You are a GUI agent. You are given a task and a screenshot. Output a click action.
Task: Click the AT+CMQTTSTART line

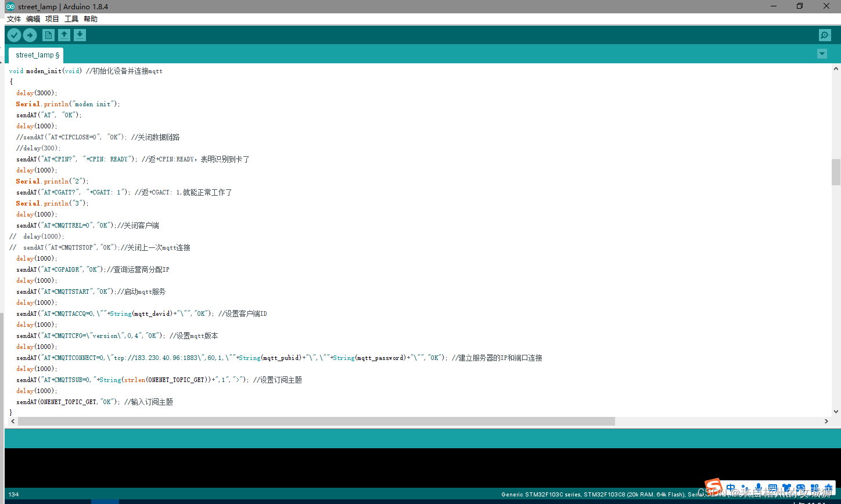91,291
